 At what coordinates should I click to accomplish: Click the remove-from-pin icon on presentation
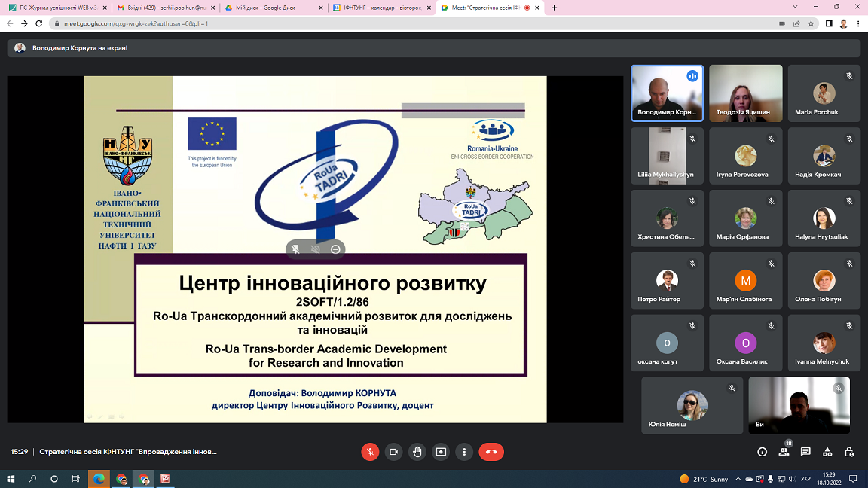pyautogui.click(x=335, y=249)
